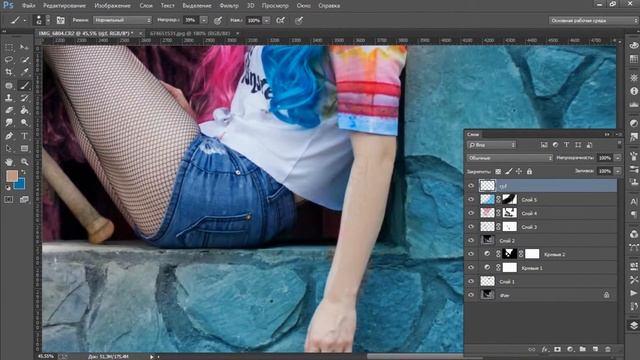
Task: Open the Фильтр menu
Action: (x=229, y=6)
